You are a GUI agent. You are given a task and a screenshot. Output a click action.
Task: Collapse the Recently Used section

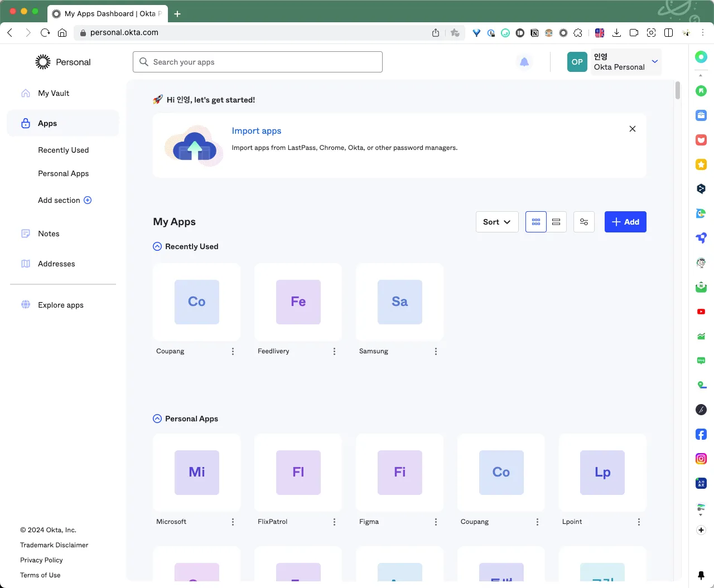click(157, 246)
